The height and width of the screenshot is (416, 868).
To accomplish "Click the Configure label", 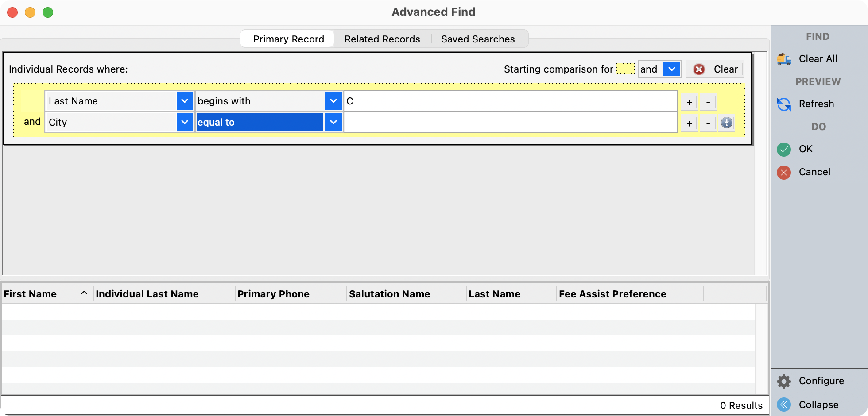I will tap(821, 381).
